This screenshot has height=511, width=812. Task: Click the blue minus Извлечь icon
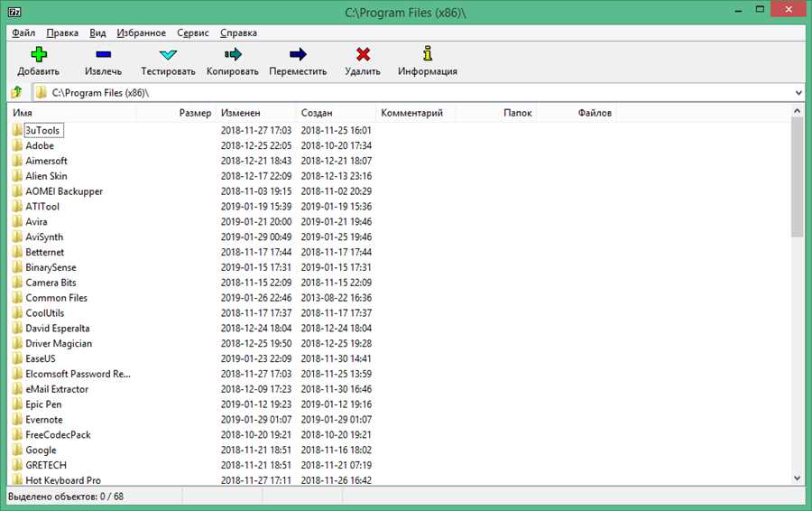tap(103, 55)
